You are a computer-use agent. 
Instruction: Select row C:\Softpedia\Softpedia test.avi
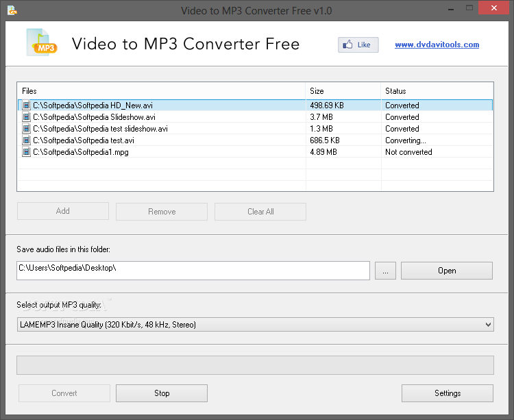255,140
